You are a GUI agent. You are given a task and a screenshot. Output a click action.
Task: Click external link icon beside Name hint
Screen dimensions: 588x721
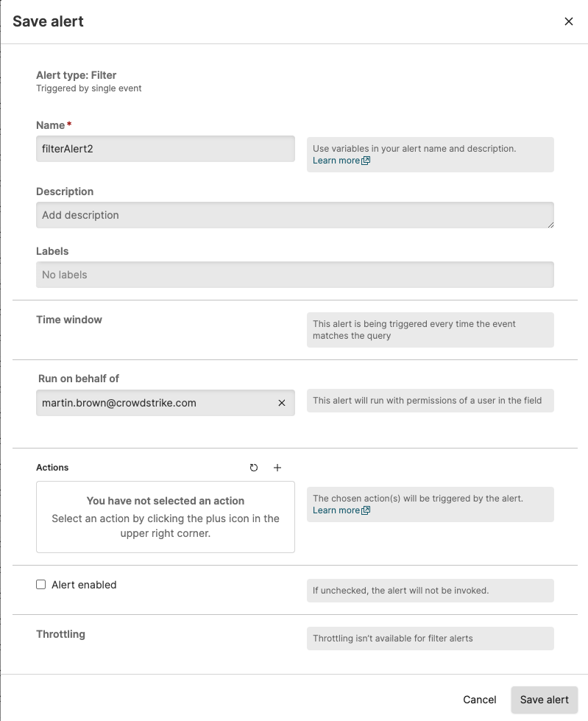[x=366, y=161]
